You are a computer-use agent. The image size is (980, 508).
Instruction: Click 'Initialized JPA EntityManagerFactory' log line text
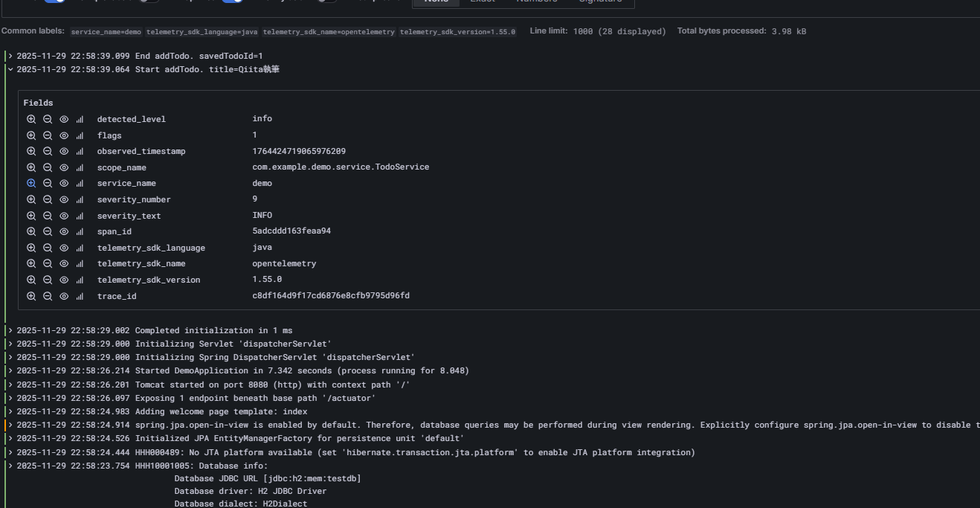(x=300, y=438)
